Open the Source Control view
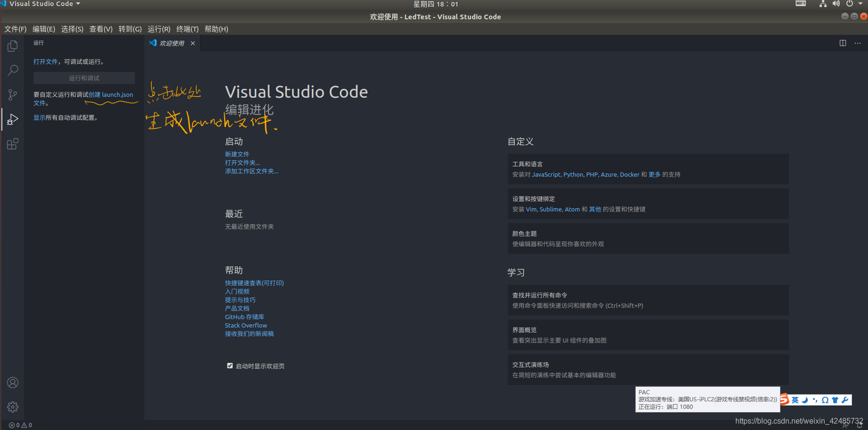868x430 pixels. (x=13, y=95)
